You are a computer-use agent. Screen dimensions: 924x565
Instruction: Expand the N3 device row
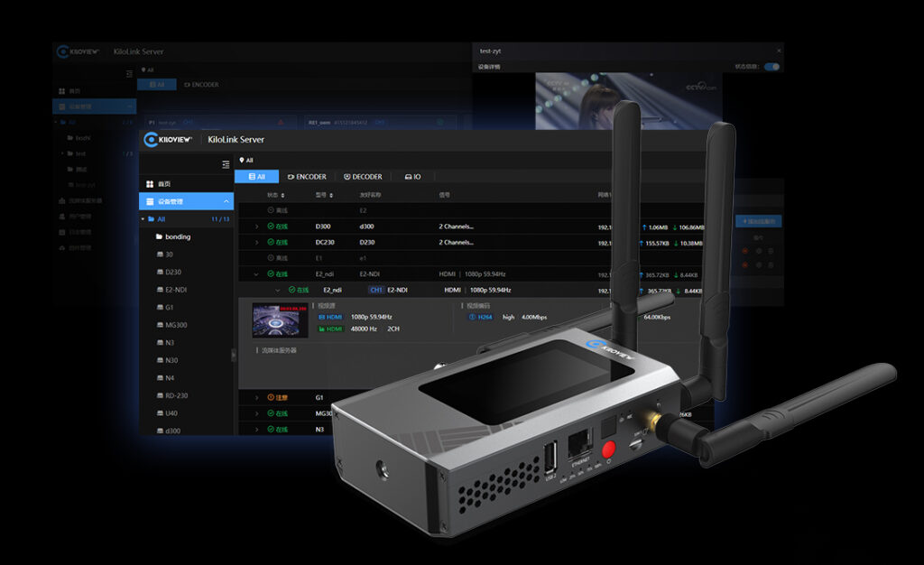[x=256, y=430]
